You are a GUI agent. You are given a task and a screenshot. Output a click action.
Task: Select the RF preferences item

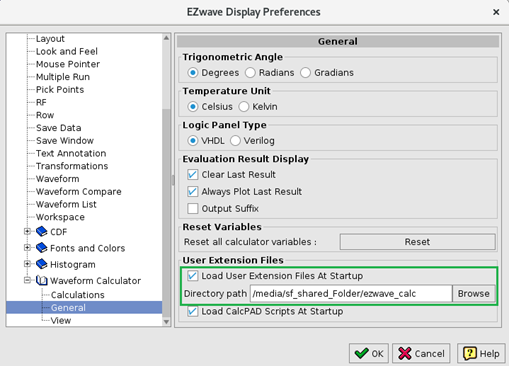(x=41, y=102)
